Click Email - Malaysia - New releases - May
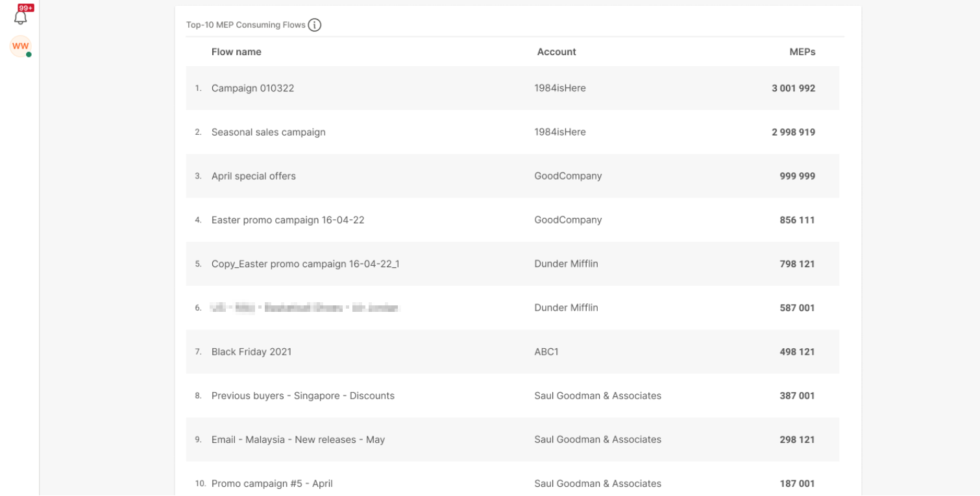980x496 pixels. 298,440
